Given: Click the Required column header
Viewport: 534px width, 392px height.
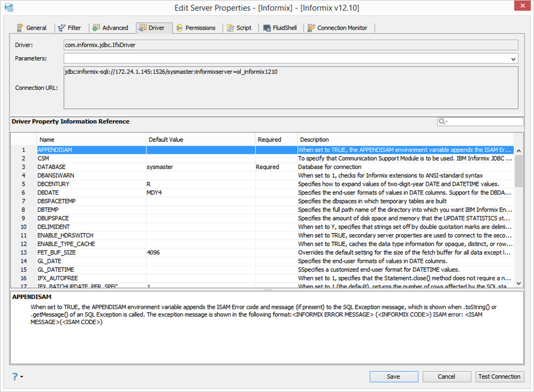Looking at the screenshot, I should point(276,140).
